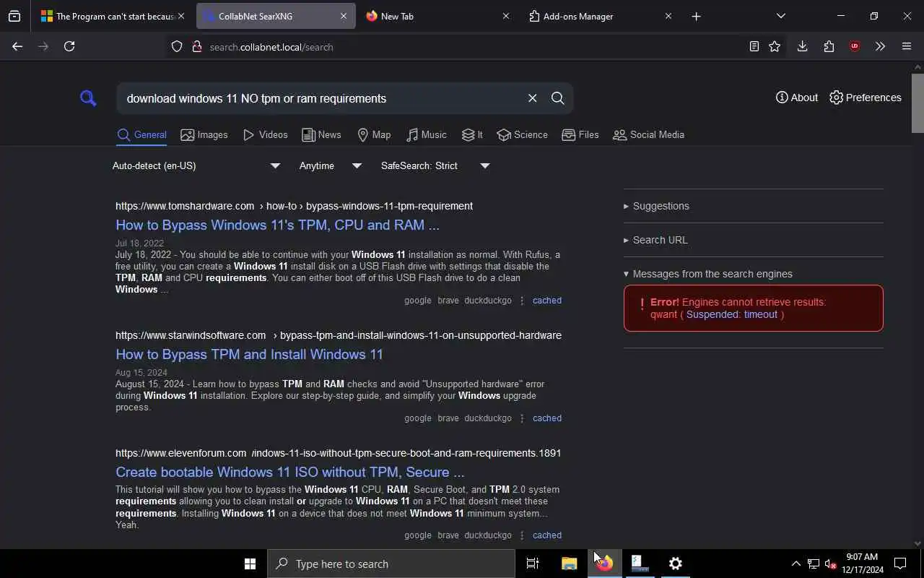This screenshot has width=924, height=578.
Task: Submit search with magnifier button
Action: 557,98
